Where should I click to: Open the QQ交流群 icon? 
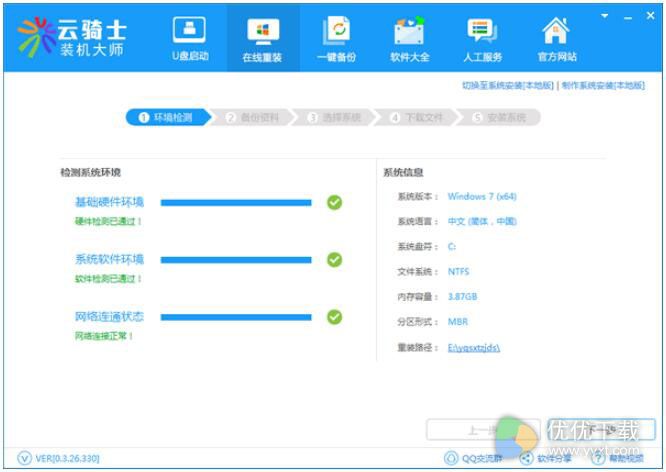pos(451,458)
